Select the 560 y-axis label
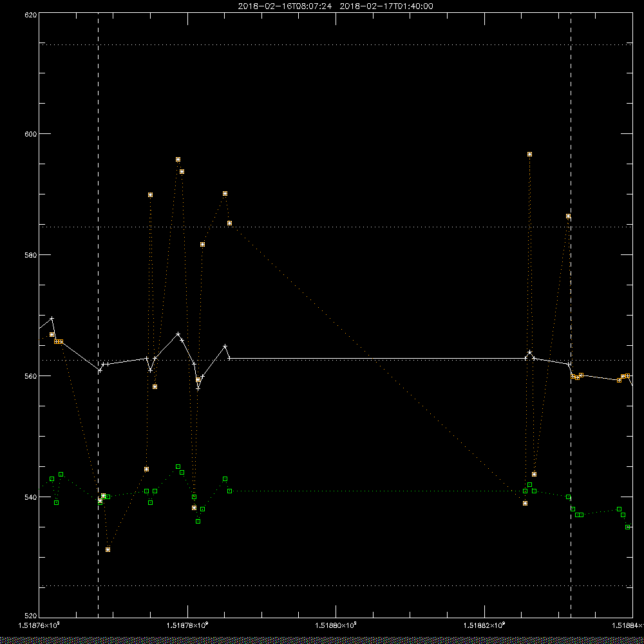The height and width of the screenshot is (644, 644). [x=31, y=376]
